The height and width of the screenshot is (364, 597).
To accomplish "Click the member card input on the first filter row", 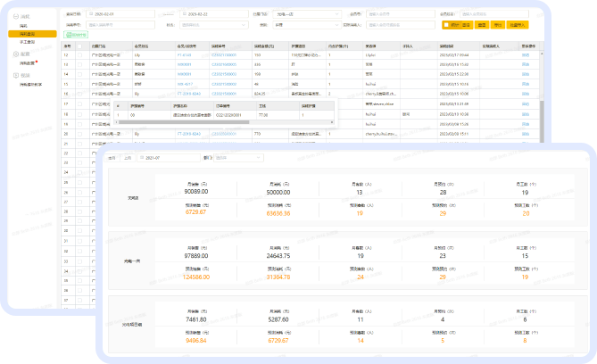I will point(401,14).
